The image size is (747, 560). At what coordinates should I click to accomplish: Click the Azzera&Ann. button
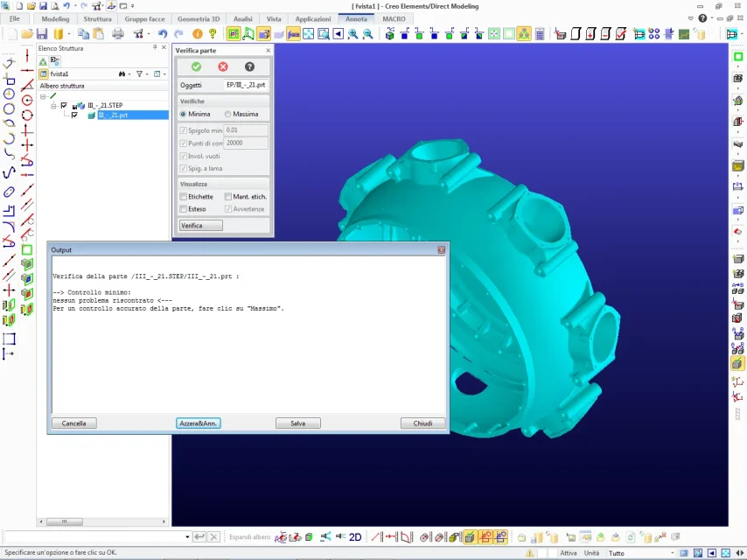click(199, 423)
